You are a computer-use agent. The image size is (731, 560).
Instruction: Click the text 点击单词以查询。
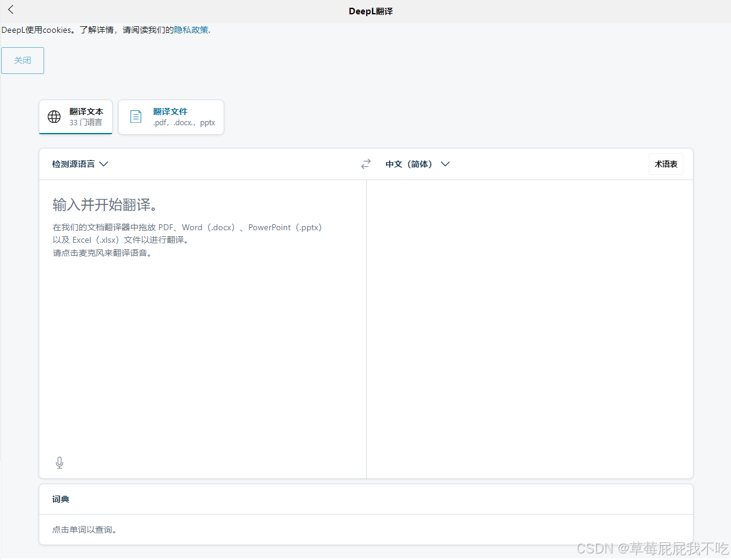[85, 530]
